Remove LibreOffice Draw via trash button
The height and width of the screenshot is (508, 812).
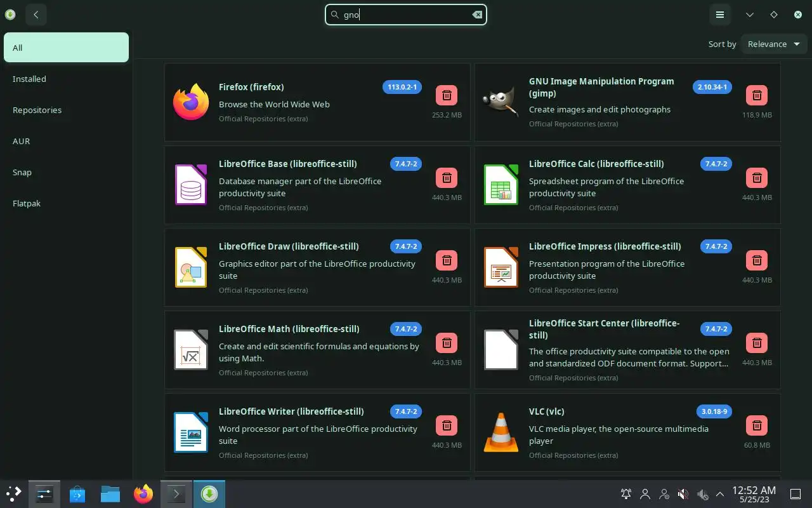tap(447, 260)
